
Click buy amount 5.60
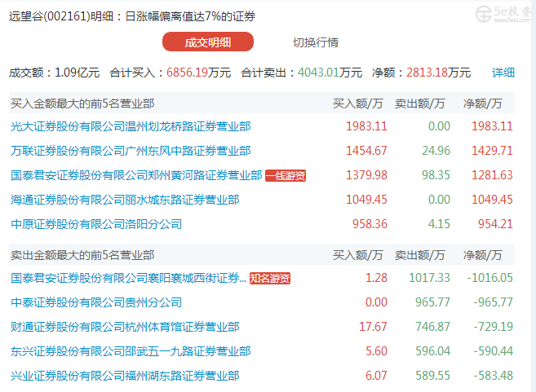tap(376, 351)
